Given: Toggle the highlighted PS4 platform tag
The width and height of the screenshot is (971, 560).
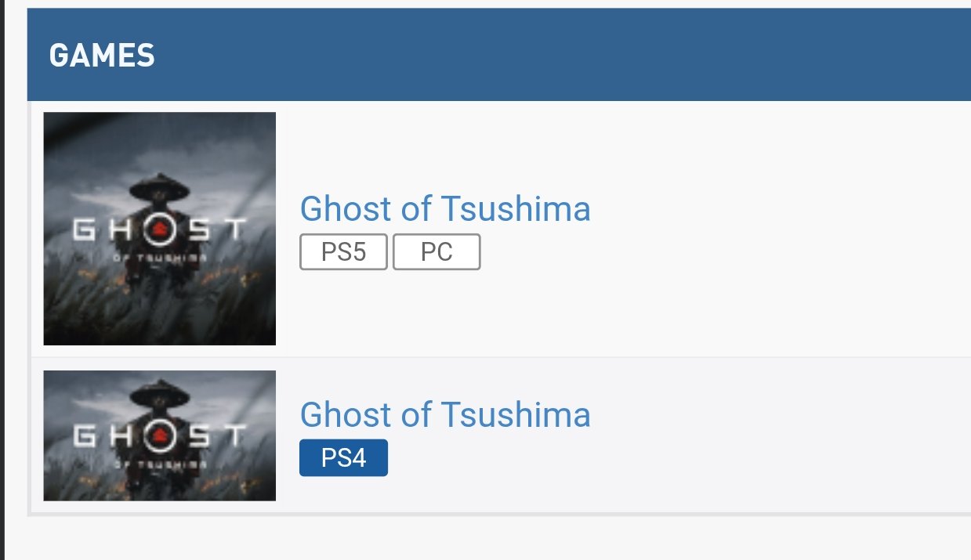Looking at the screenshot, I should tap(343, 458).
